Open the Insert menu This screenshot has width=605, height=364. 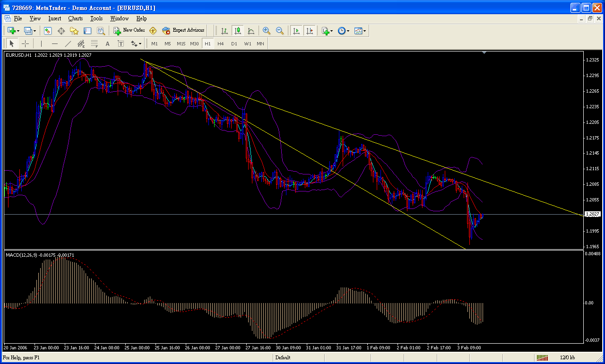click(54, 18)
